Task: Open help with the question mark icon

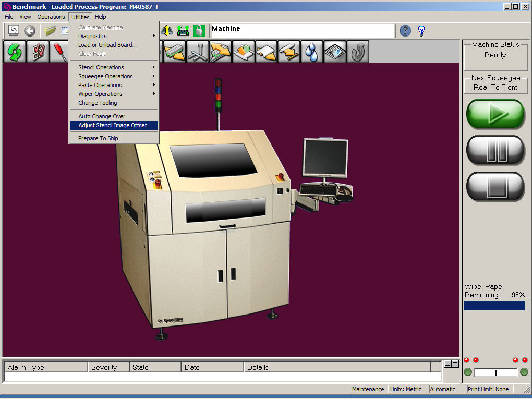Action: tap(405, 31)
